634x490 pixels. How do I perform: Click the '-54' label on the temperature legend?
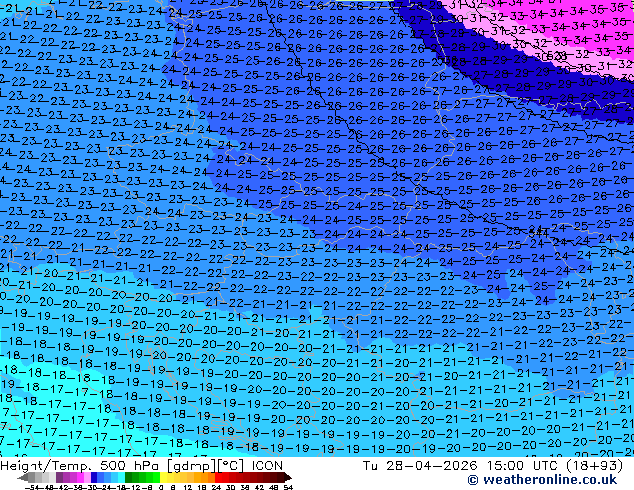click(32, 487)
